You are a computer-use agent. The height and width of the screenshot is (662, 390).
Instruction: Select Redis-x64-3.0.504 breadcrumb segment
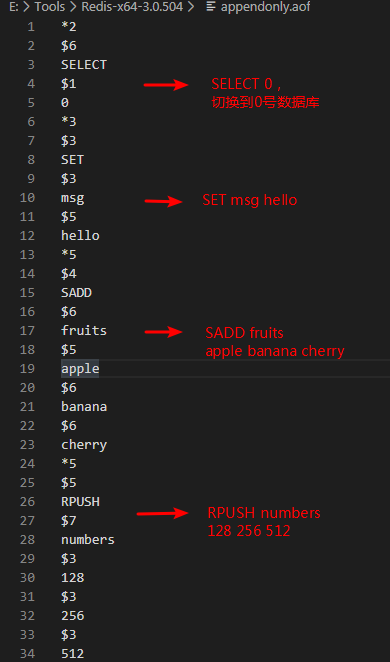(x=132, y=7)
